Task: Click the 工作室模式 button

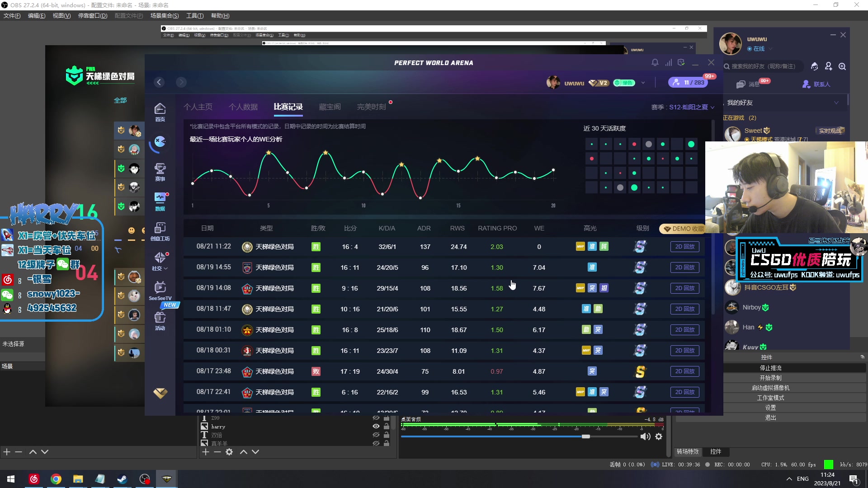Action: (x=770, y=398)
